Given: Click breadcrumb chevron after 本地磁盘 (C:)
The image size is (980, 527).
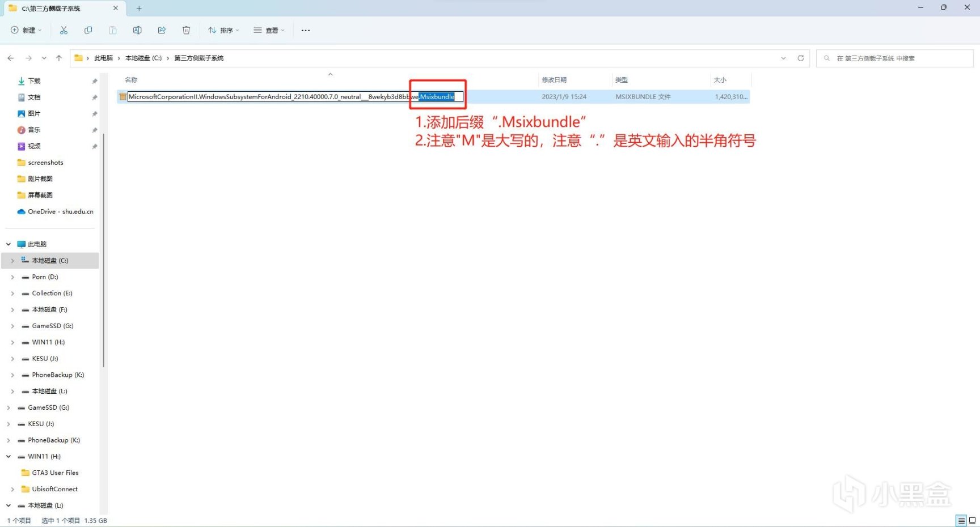Looking at the screenshot, I should click(168, 58).
